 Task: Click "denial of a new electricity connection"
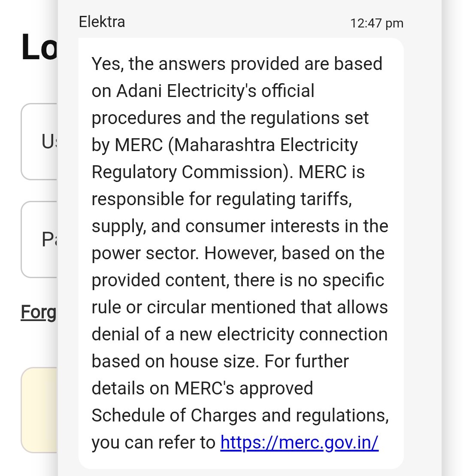pos(239,334)
